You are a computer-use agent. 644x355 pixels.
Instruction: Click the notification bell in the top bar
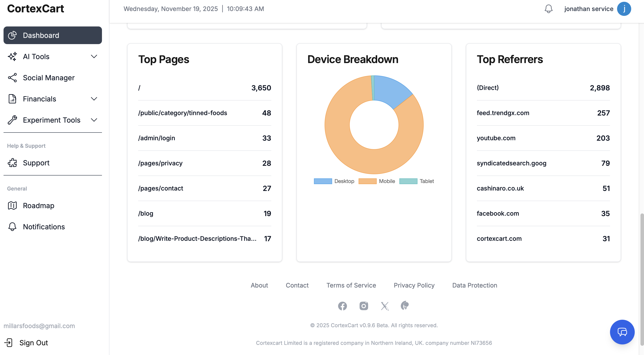[x=548, y=9]
